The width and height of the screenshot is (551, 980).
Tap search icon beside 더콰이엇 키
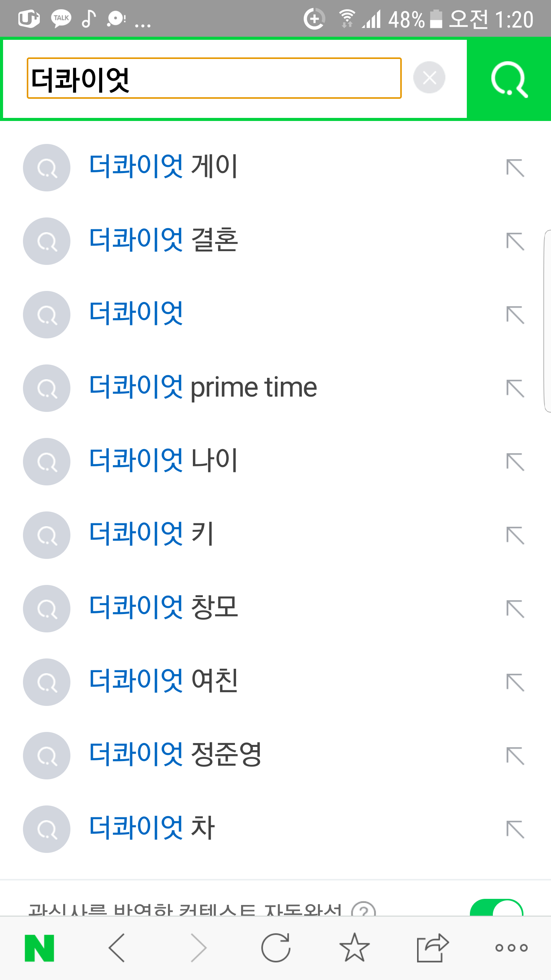(47, 535)
